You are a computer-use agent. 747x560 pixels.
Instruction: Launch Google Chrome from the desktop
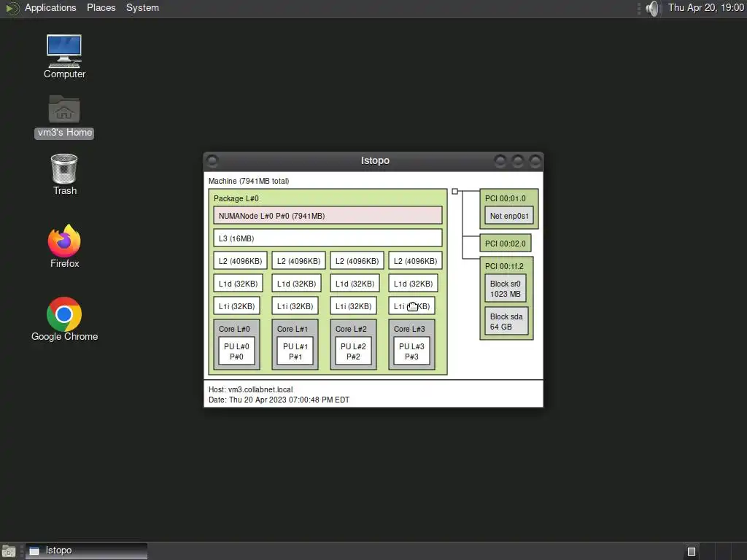point(64,319)
